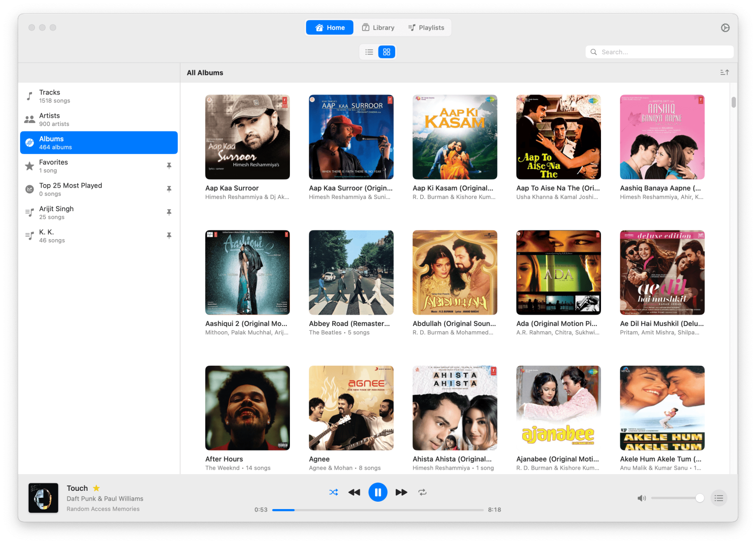
Task: Unpin the Arijit Singh playlist
Action: (x=169, y=212)
